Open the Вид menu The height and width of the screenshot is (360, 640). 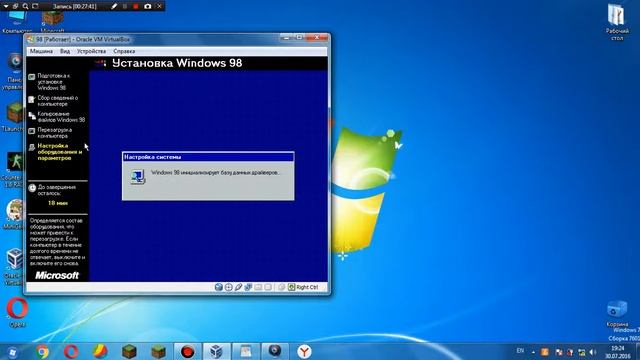[x=65, y=51]
